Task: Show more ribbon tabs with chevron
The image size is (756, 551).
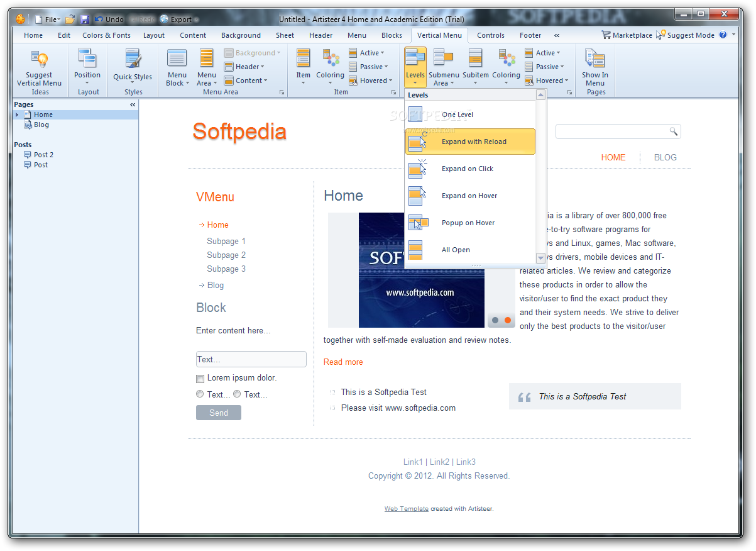Action: (x=557, y=35)
